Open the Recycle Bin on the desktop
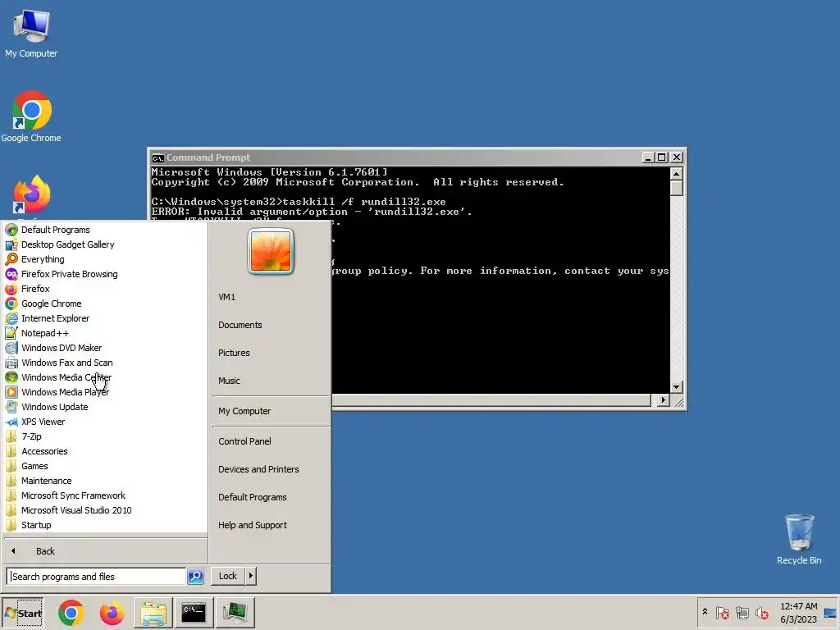This screenshot has height=630, width=840. click(x=799, y=539)
